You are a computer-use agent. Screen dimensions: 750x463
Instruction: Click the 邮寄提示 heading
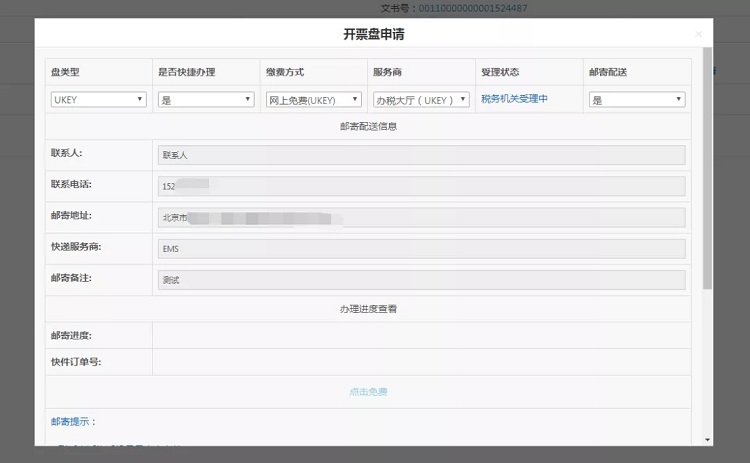[74, 422]
